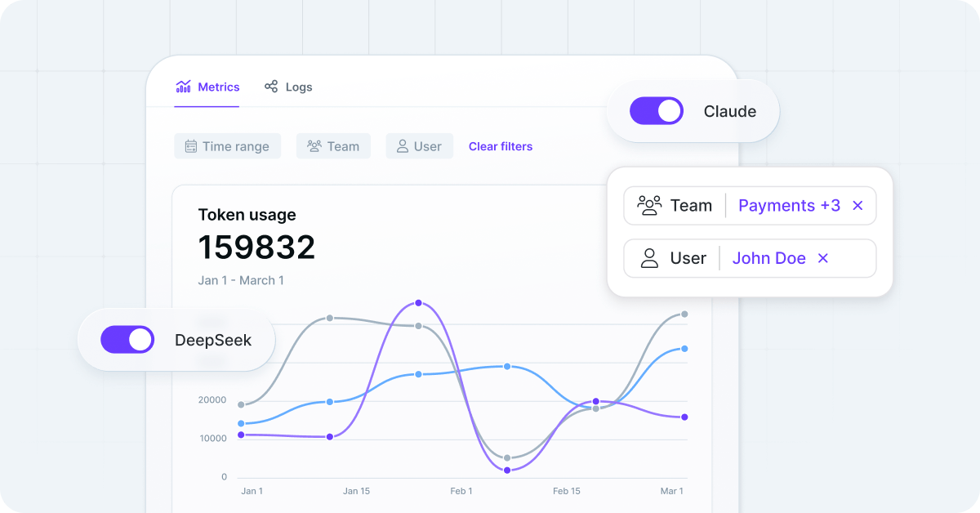Image resolution: width=980 pixels, height=513 pixels.
Task: Click the Clear filters link
Action: point(501,145)
